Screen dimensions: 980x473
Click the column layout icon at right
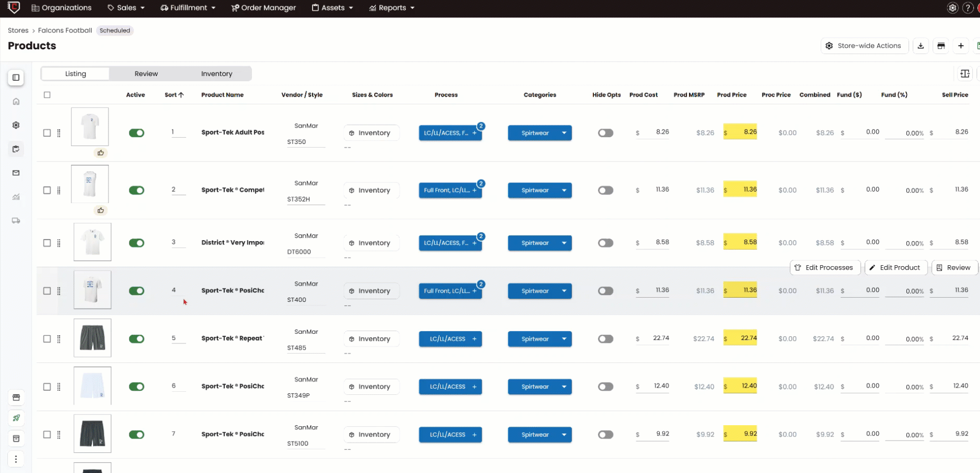[x=965, y=74]
